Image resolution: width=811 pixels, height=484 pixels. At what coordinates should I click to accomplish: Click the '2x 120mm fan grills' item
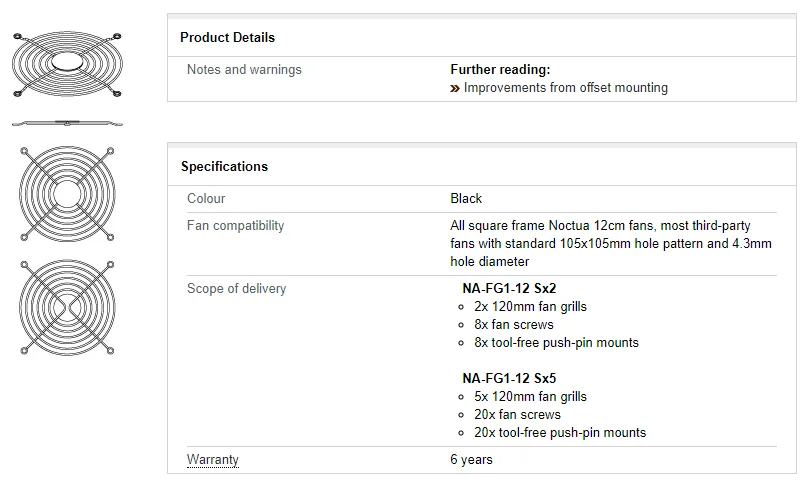pos(530,307)
